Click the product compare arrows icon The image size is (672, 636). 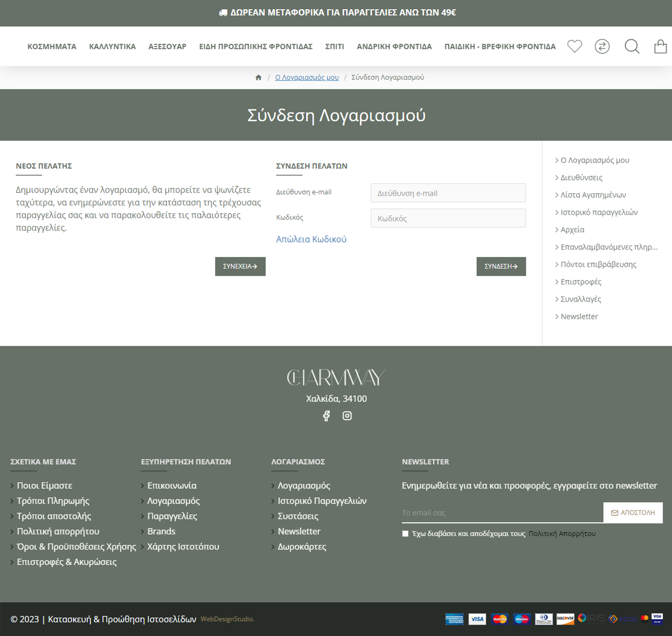click(602, 46)
